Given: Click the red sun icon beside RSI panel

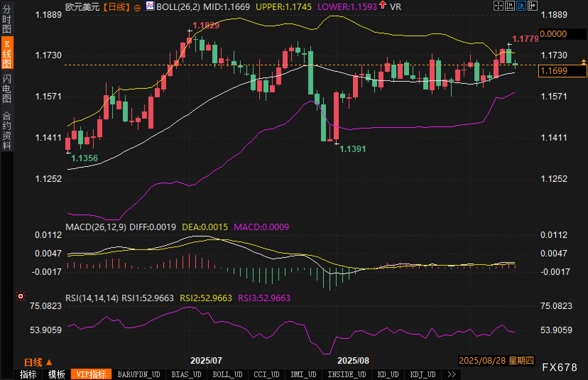Looking at the screenshot, I should click(21, 296).
